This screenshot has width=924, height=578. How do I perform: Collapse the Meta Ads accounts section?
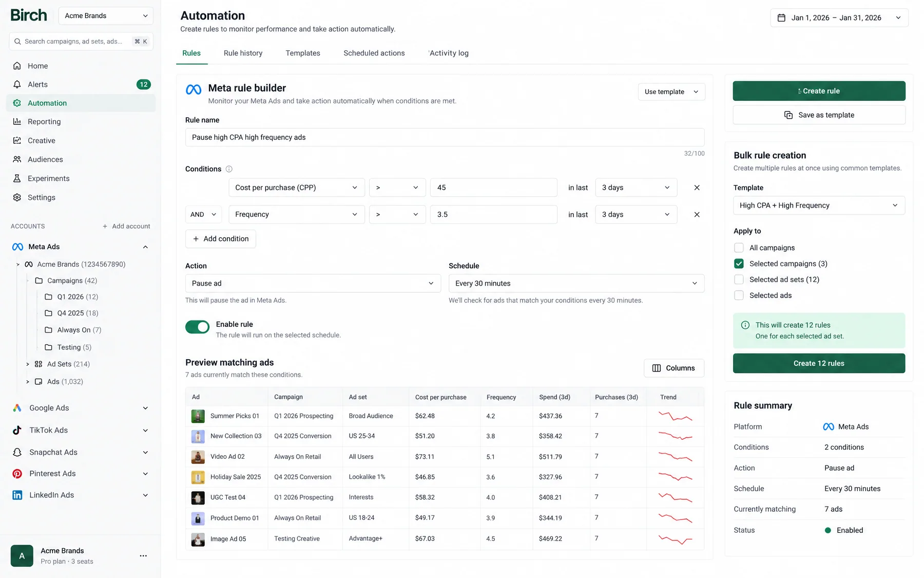(x=145, y=247)
